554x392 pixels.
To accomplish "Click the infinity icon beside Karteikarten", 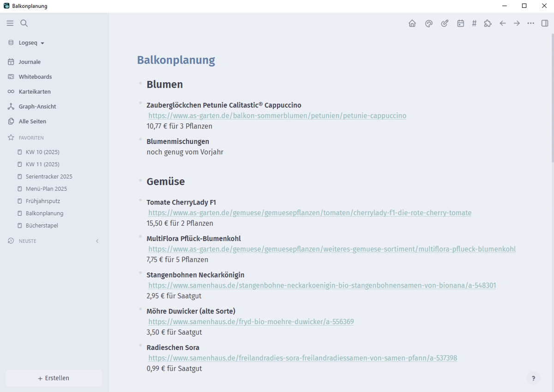I will coord(11,91).
